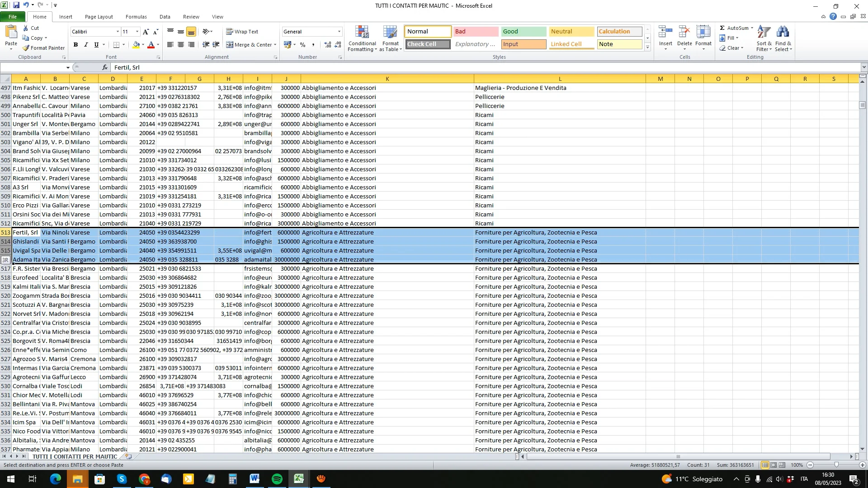The width and height of the screenshot is (868, 488).
Task: Click the Paste icon in Clipboard
Action: click(x=11, y=33)
